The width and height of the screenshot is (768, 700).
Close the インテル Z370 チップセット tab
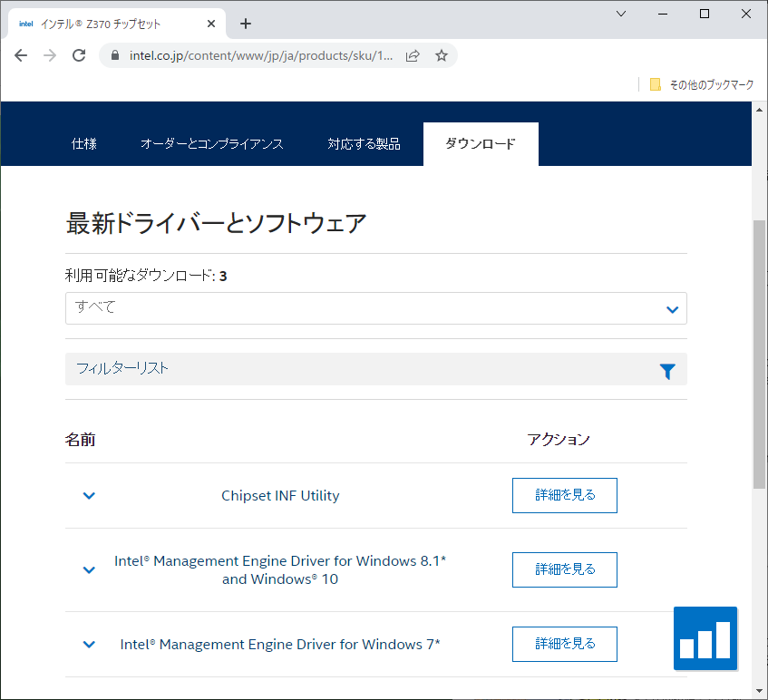click(x=211, y=24)
